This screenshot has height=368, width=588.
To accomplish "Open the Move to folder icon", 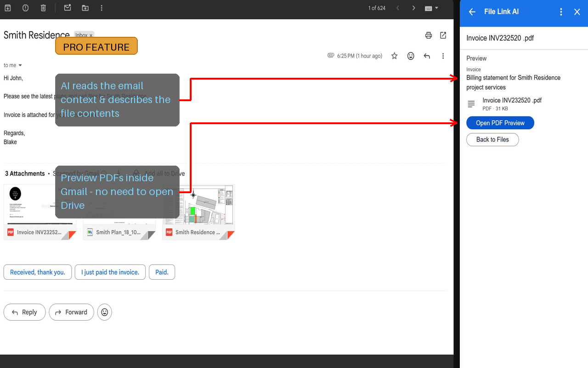I will [85, 8].
